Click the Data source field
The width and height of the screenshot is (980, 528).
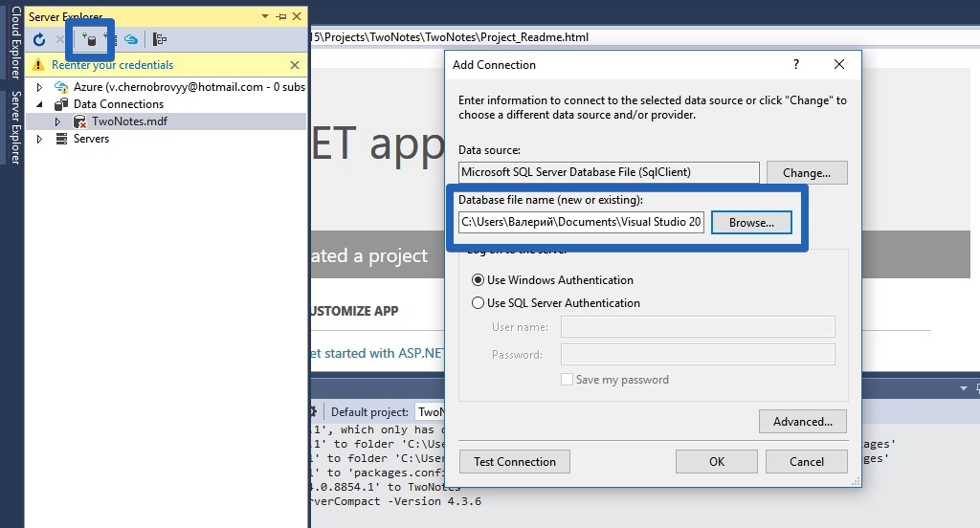click(x=609, y=172)
